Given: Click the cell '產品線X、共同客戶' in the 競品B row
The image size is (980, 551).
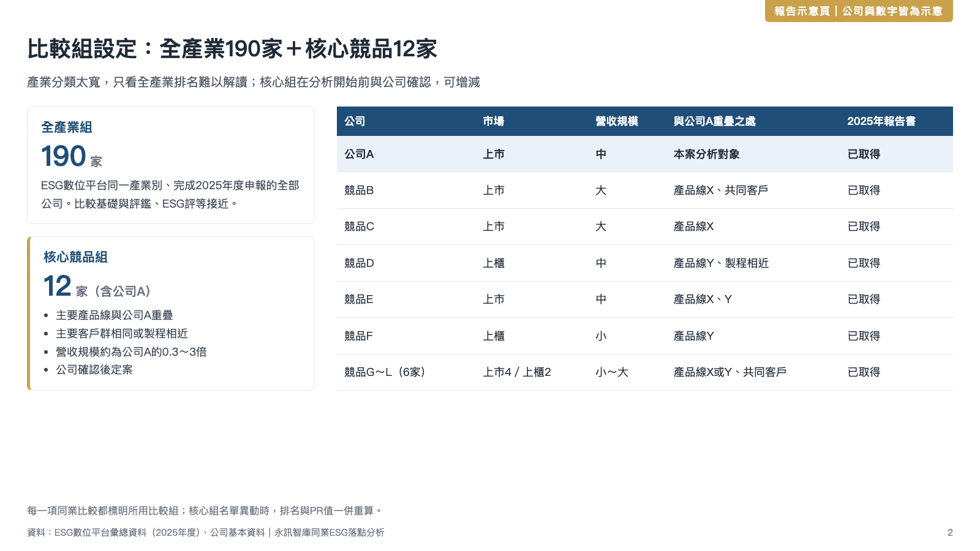Looking at the screenshot, I should 721,190.
